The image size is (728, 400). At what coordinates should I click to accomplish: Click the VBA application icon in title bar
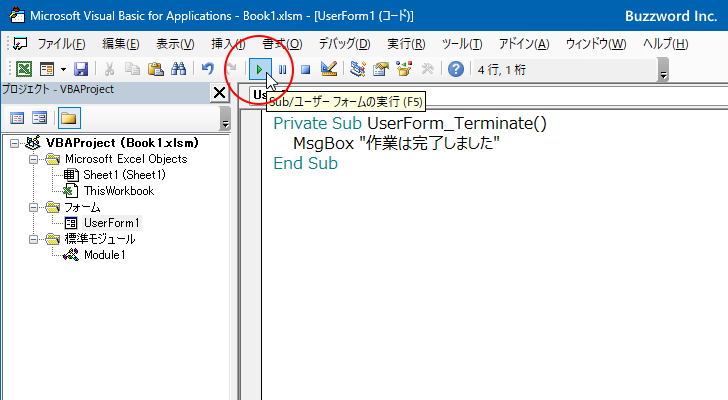point(16,15)
